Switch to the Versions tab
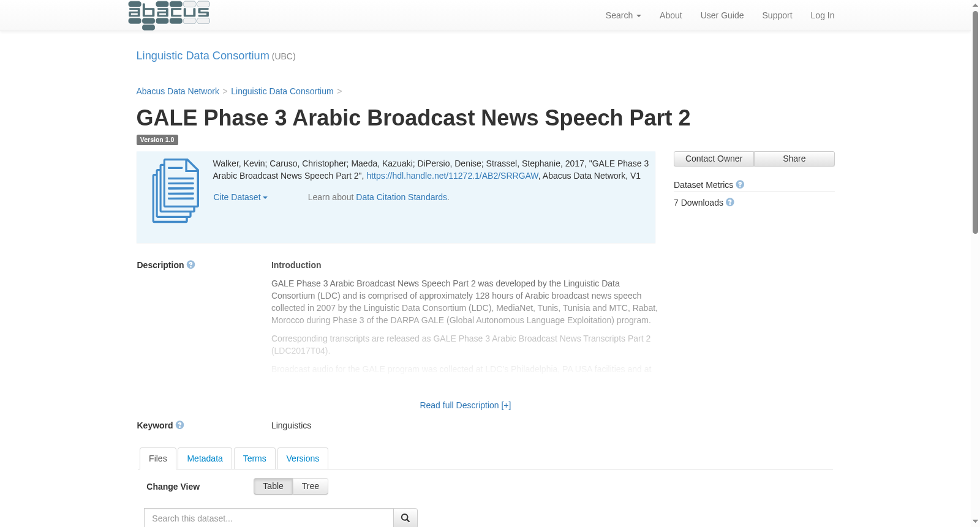 pyautogui.click(x=303, y=458)
